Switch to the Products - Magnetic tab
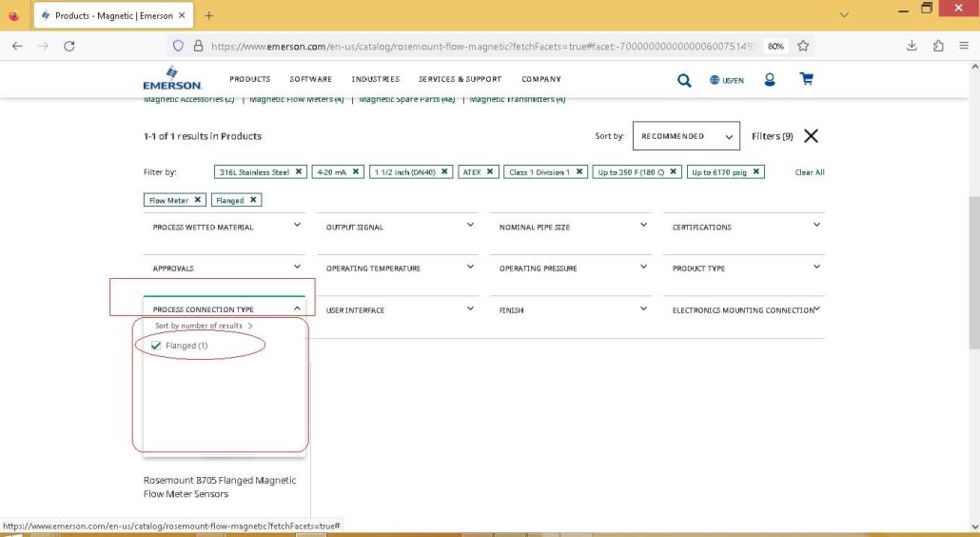 (x=113, y=15)
